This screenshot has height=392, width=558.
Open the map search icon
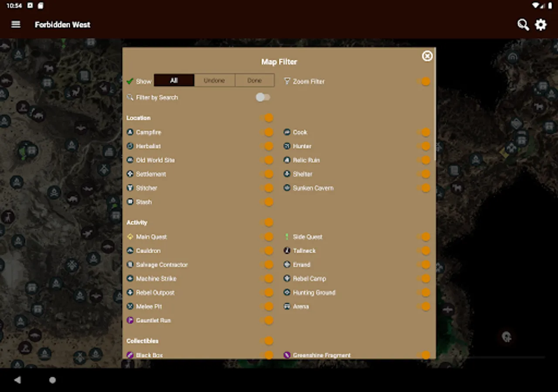click(523, 25)
